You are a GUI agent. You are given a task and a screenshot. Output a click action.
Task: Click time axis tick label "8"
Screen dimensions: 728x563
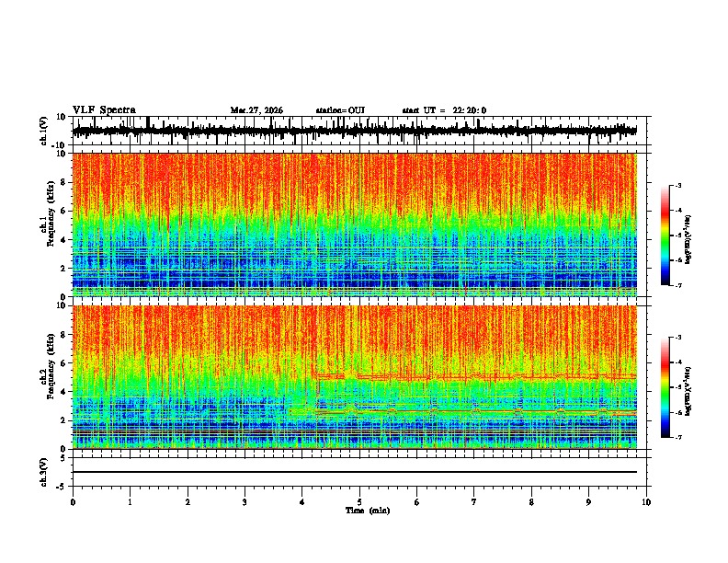click(x=531, y=502)
